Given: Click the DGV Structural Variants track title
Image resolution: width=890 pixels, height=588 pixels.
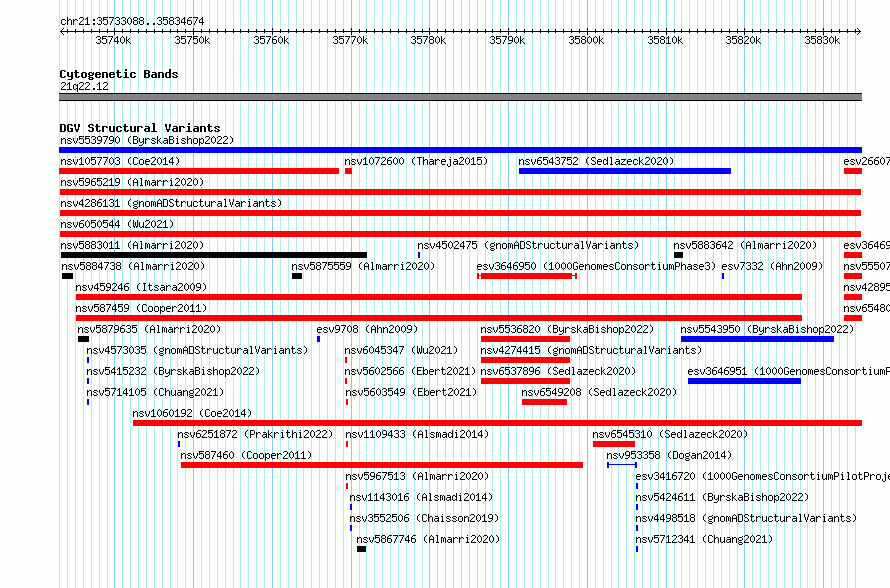Looking at the screenshot, I should (140, 128).
